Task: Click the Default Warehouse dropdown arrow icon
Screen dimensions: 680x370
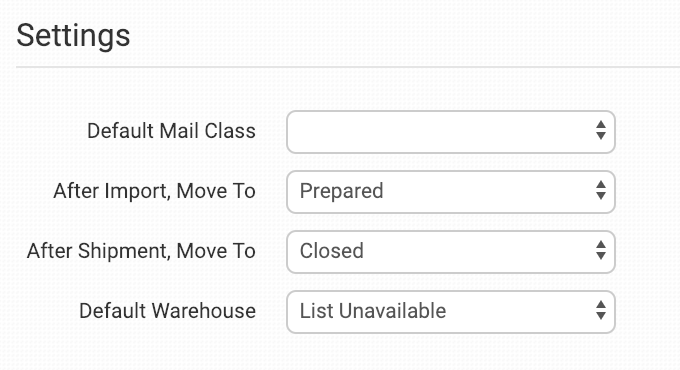Action: pyautogui.click(x=601, y=310)
